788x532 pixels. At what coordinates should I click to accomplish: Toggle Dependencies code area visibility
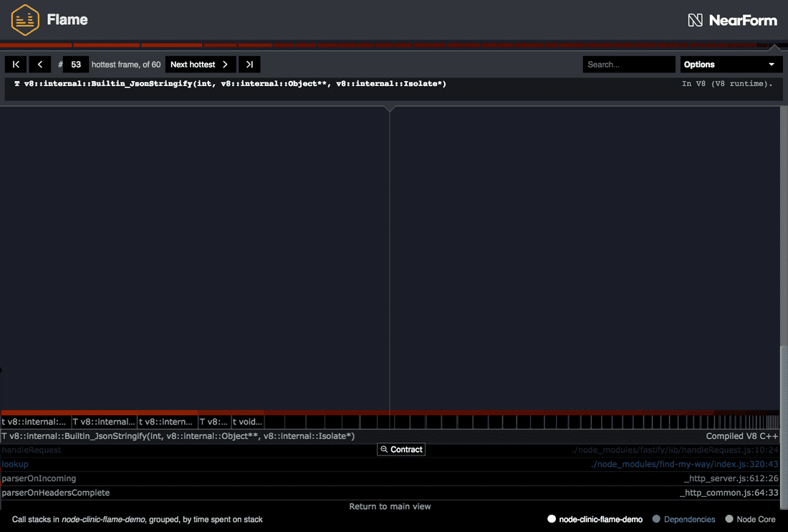pos(683,519)
